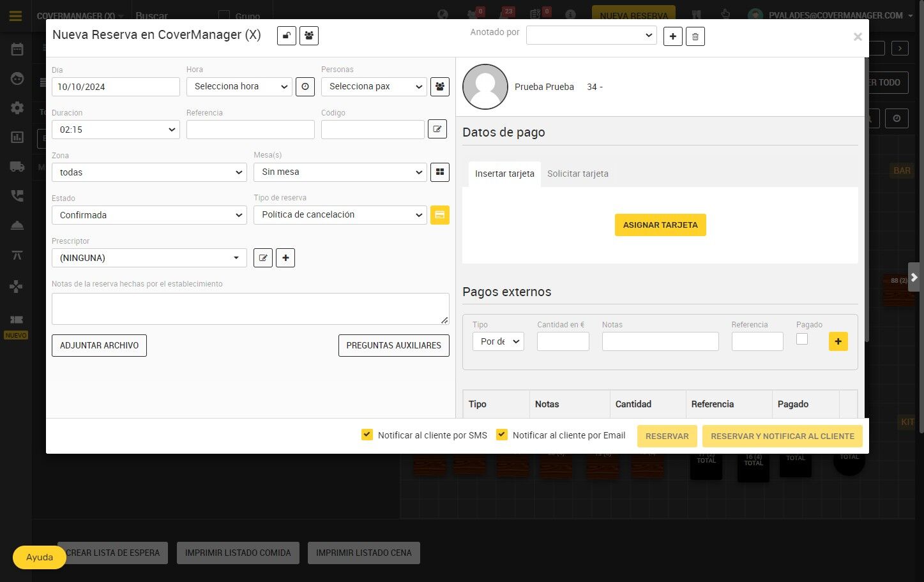Screen dimensions: 924x582
Task: Click the people icon beside Selecciona pax
Action: [440, 87]
